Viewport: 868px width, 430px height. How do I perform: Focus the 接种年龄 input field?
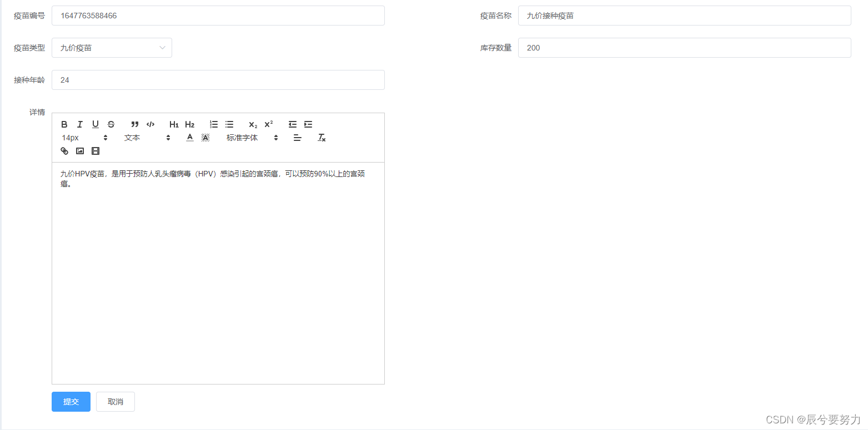218,80
